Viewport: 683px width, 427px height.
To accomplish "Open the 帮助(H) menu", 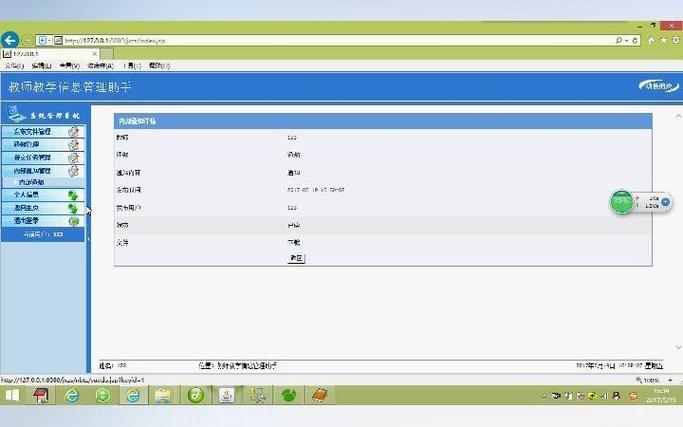I will [x=159, y=66].
